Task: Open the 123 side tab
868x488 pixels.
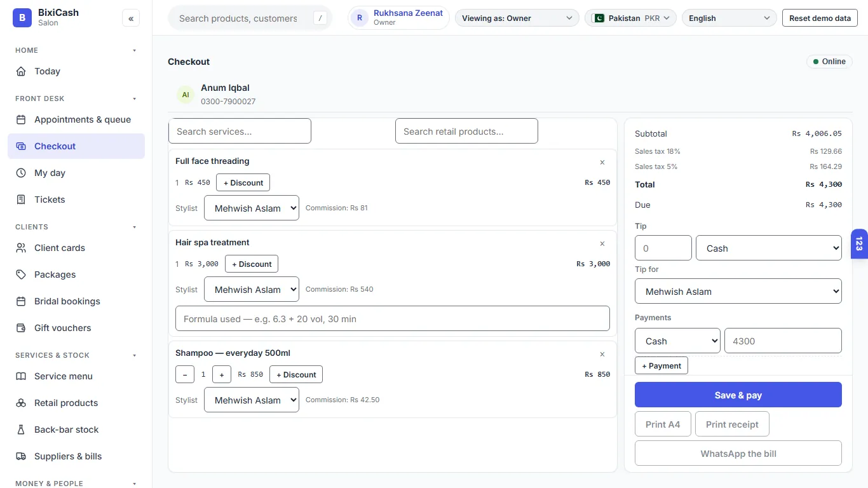Action: point(859,244)
